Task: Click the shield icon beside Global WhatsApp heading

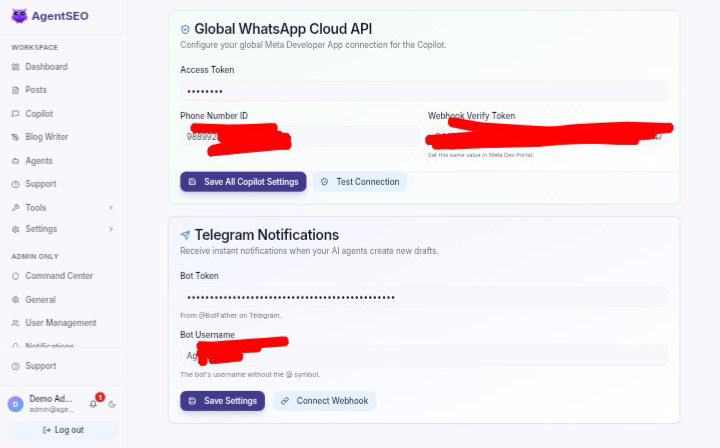Action: point(185,29)
